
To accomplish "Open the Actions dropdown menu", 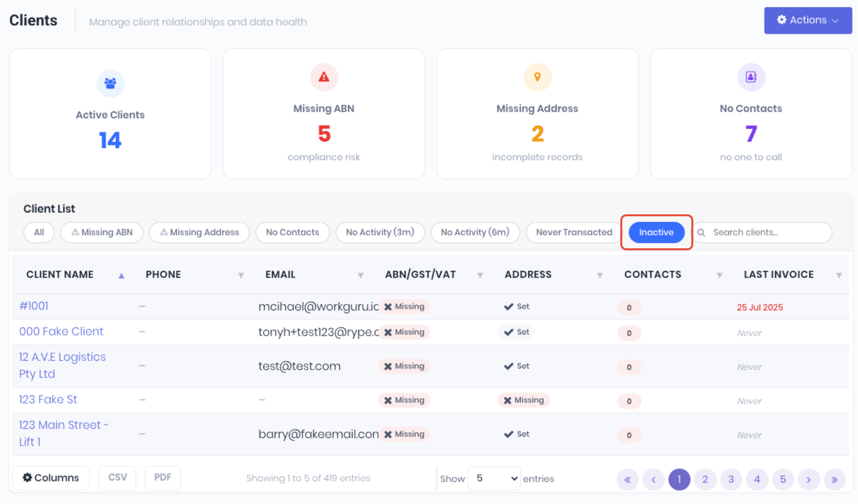I will click(x=808, y=20).
